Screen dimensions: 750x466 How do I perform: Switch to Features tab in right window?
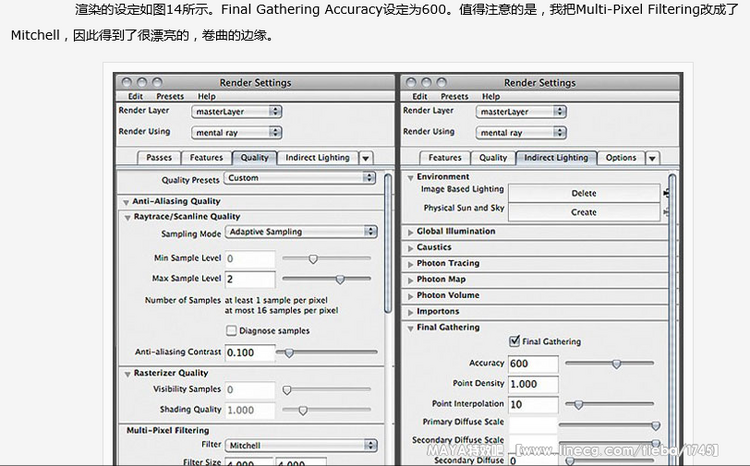[x=445, y=157]
